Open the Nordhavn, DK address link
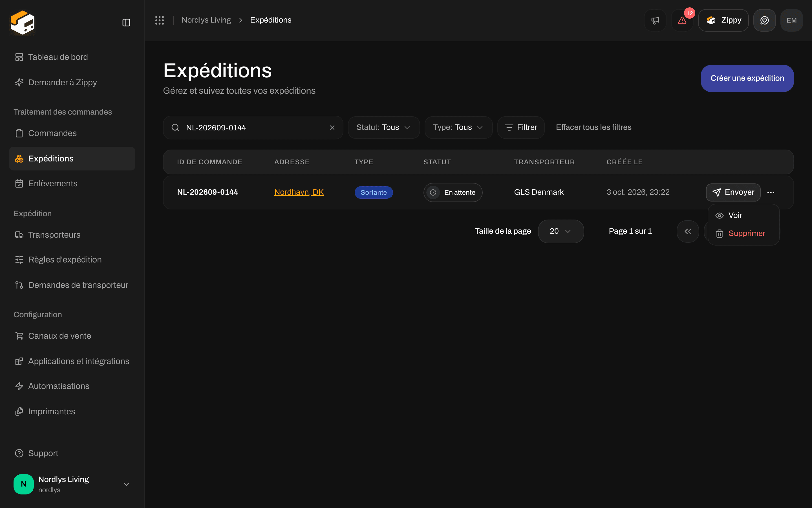 coord(299,192)
